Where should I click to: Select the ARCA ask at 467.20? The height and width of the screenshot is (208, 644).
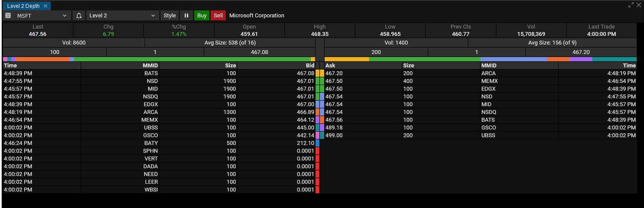click(x=480, y=73)
